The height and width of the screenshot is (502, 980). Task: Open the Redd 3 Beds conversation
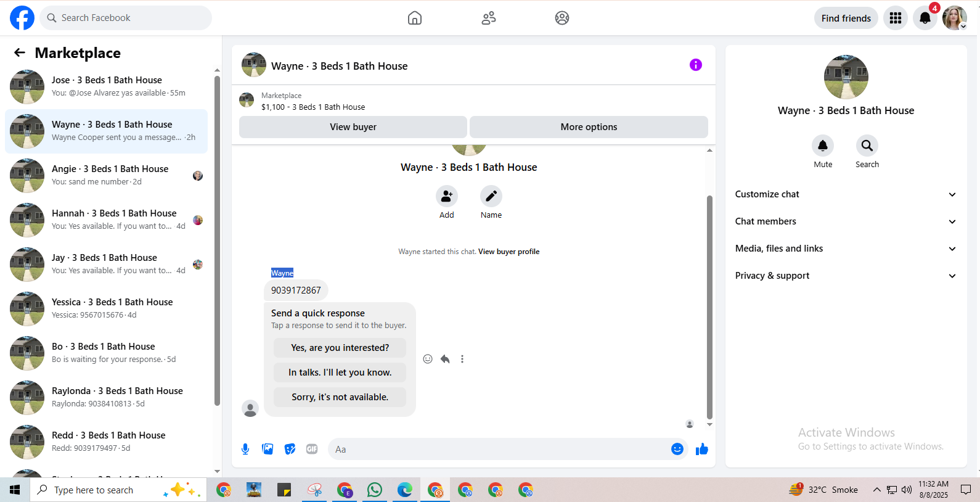(x=106, y=442)
